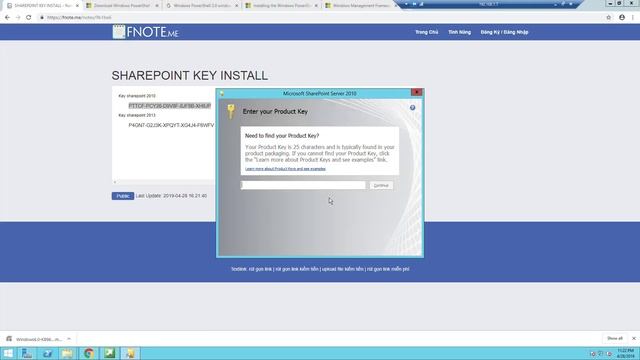Click the product key input field

tap(303, 185)
